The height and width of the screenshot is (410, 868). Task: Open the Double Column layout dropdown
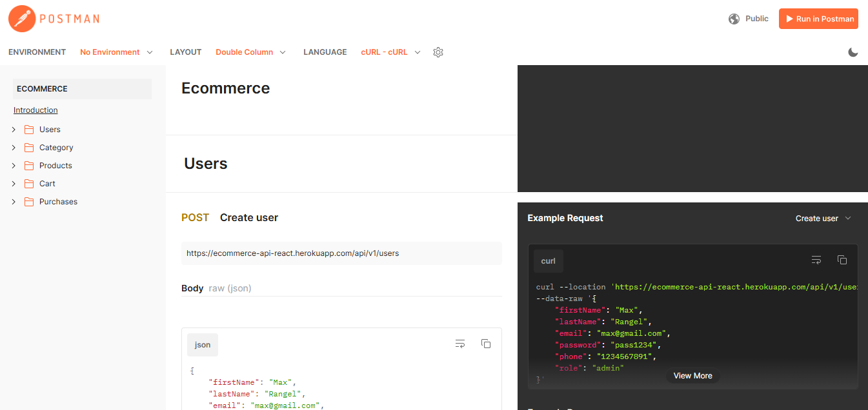251,52
